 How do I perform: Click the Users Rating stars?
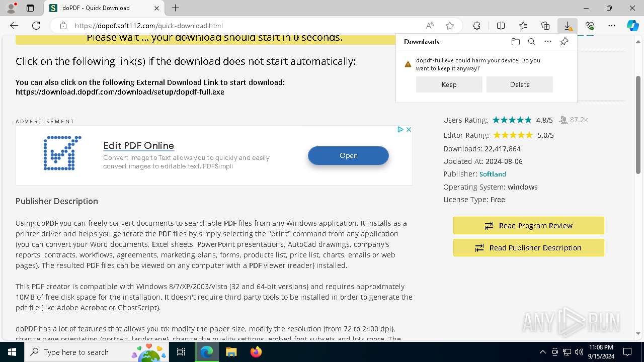(x=512, y=120)
